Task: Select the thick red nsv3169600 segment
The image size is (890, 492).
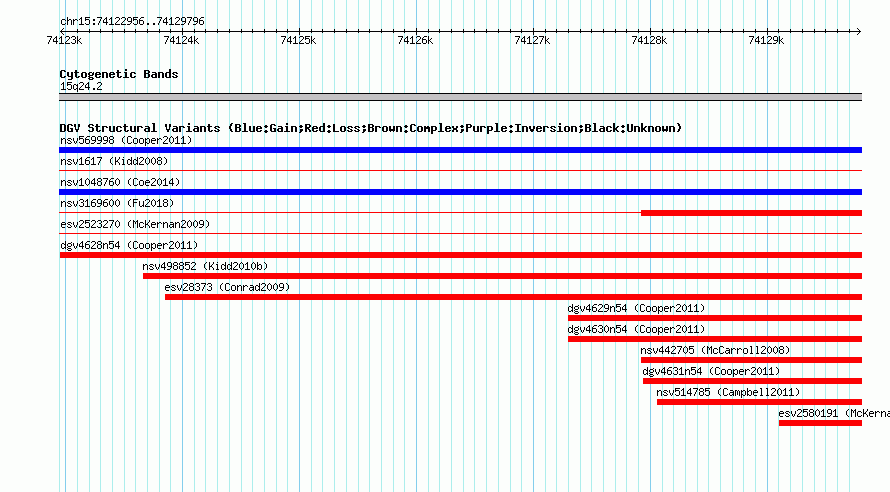Action: pos(752,213)
